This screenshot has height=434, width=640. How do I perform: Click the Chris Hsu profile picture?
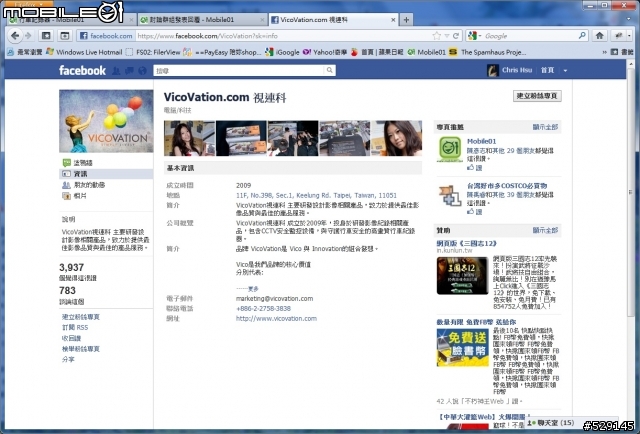(x=493, y=71)
